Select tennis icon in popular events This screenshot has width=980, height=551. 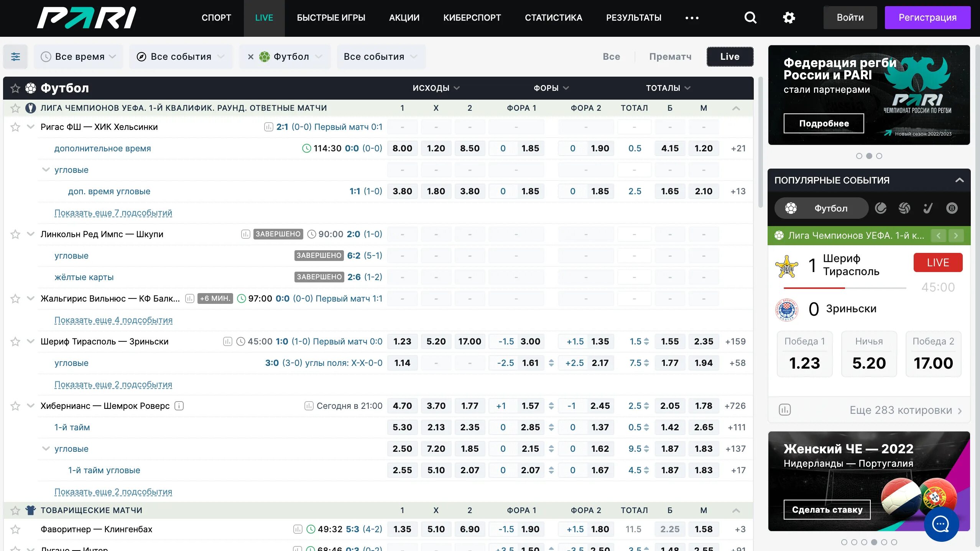[x=881, y=208]
